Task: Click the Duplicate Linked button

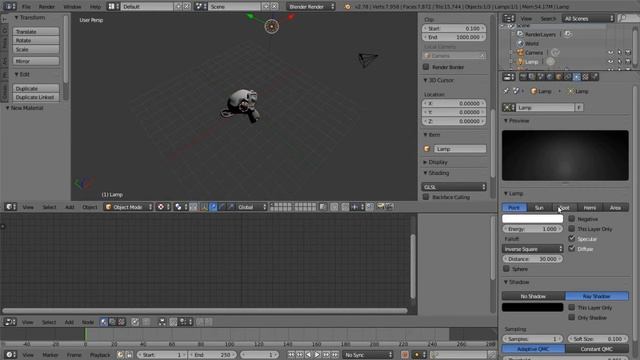Action: point(36,97)
